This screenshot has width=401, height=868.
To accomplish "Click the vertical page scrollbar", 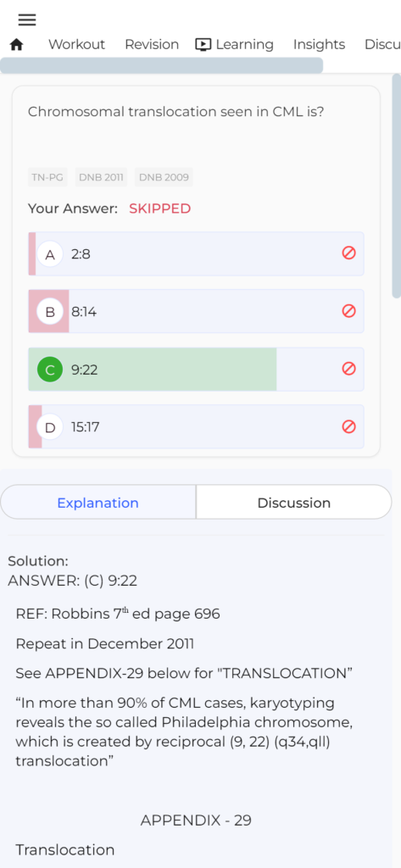I will pyautogui.click(x=397, y=186).
